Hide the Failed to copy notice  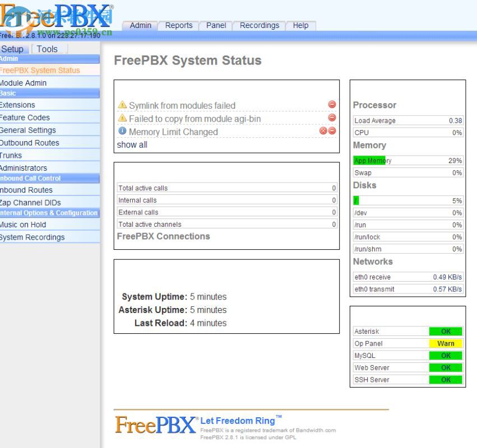click(x=332, y=118)
